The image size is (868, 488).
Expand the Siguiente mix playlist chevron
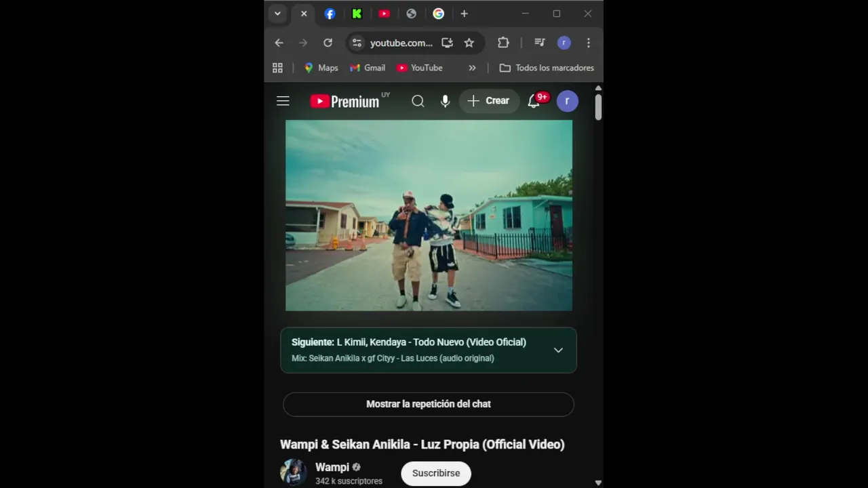(x=558, y=350)
